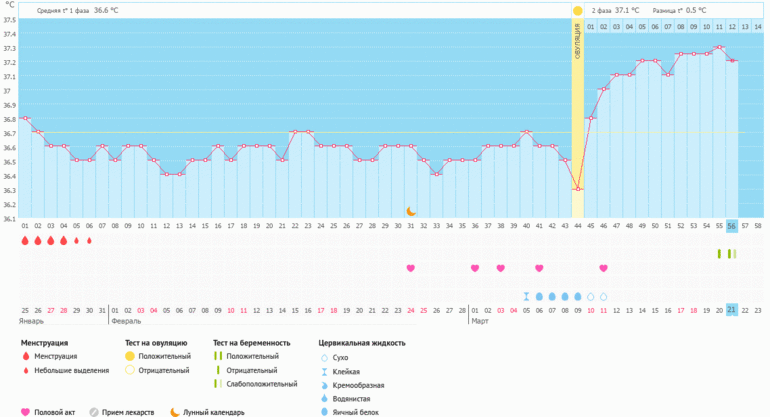Click the pink heart beside Половой акт legend
The image size is (770, 417).
click(25, 410)
